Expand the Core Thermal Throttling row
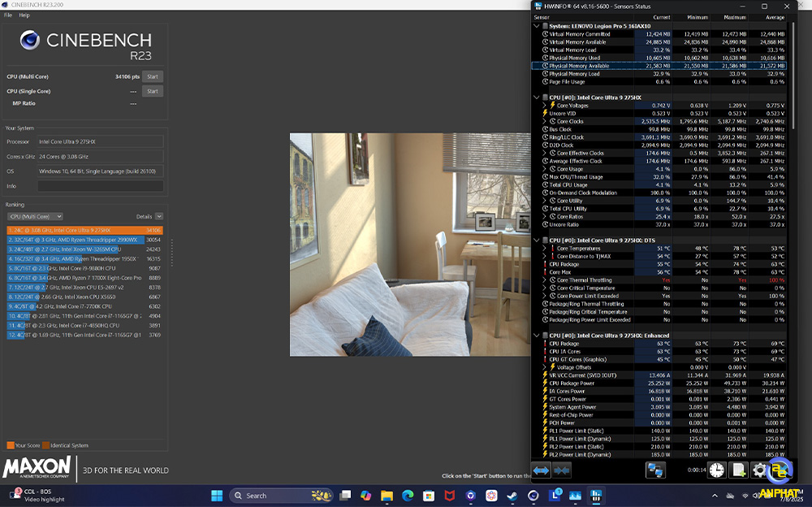The height and width of the screenshot is (507, 812). (544, 280)
